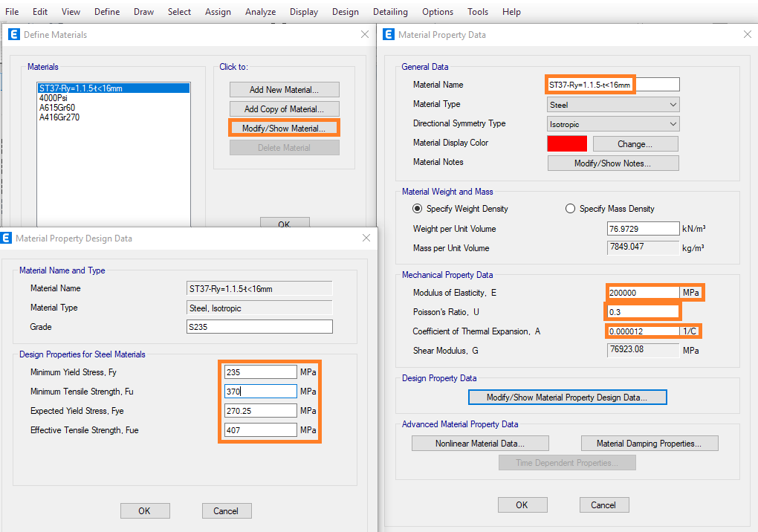Open the Draw menu

tap(143, 12)
